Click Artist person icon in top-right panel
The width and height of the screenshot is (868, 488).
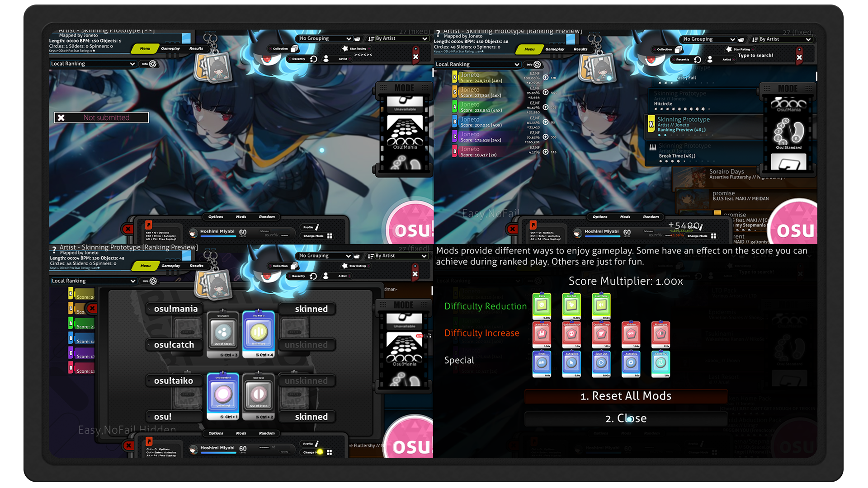point(710,59)
